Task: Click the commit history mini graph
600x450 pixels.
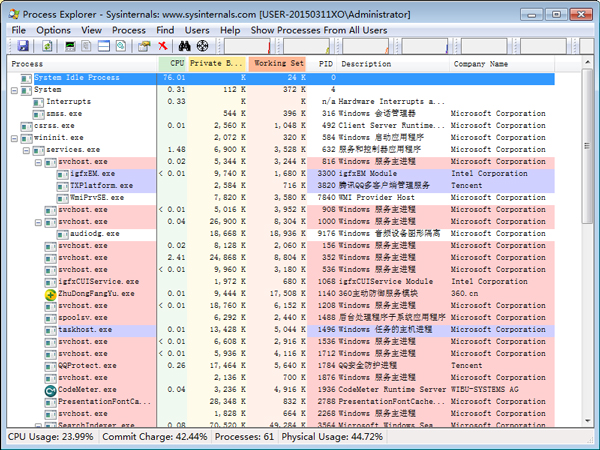Action: (x=307, y=46)
